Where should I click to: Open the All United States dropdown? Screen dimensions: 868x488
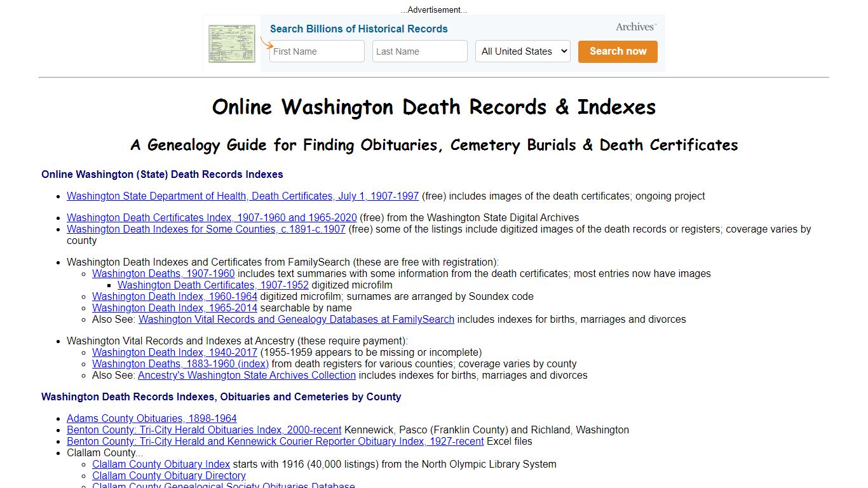pos(523,51)
